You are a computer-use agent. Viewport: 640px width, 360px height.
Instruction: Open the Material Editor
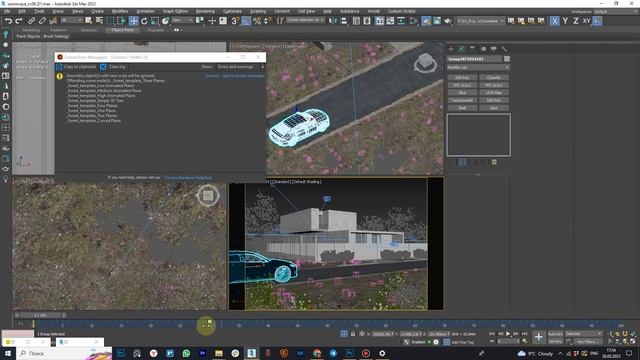tap(413, 21)
